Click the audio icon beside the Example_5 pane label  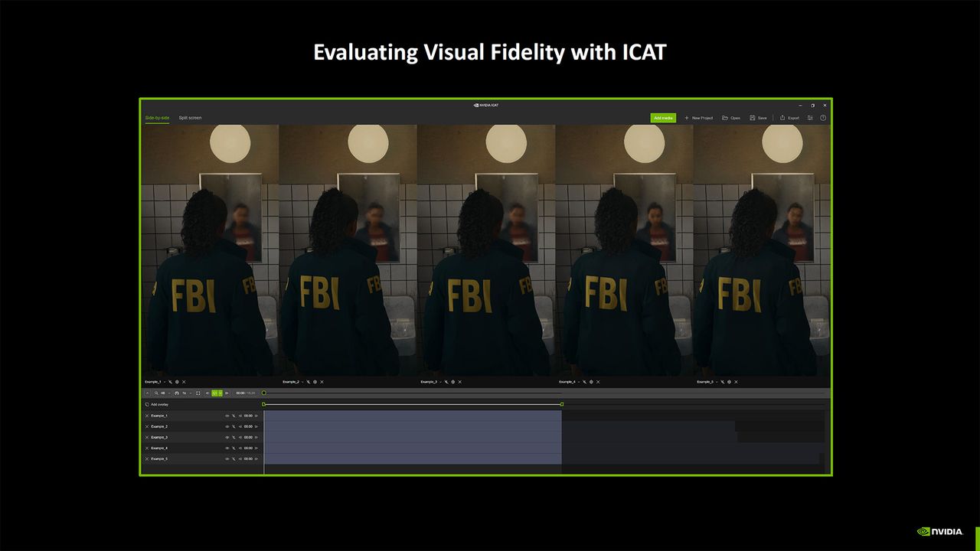point(722,381)
